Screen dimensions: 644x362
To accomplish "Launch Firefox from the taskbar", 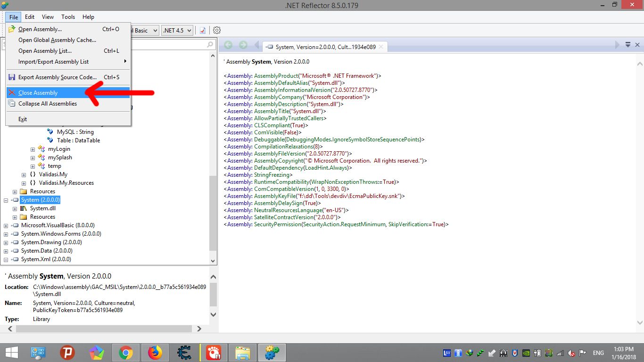I will [x=155, y=352].
